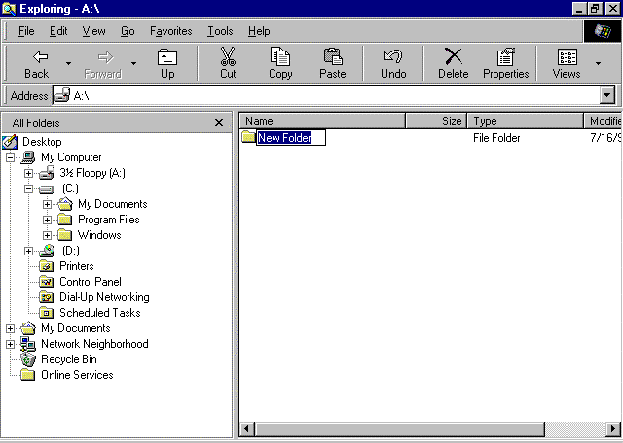
Task: Collapse the (C:) drive tree node
Action: click(x=29, y=188)
